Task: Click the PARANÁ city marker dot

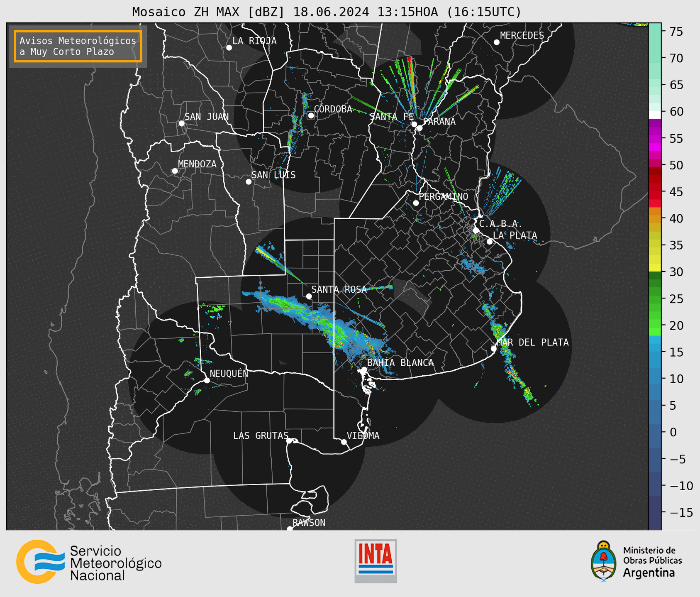Action: tap(420, 128)
